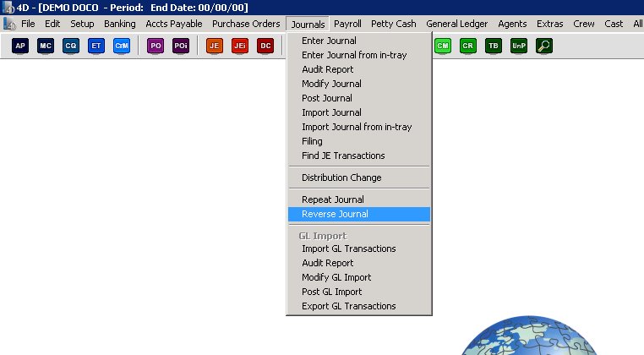Viewport: 644px width, 355px height.
Task: Open the Setup menu
Action: [x=82, y=24]
